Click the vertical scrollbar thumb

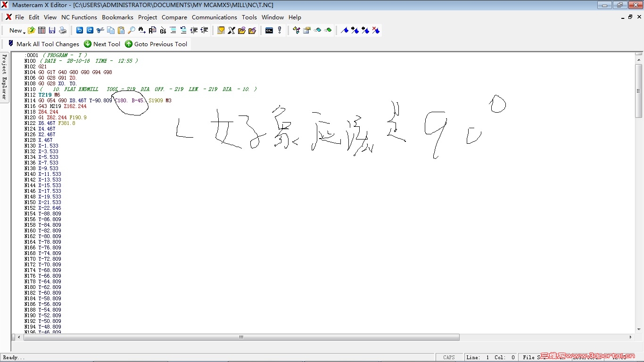pos(639,90)
